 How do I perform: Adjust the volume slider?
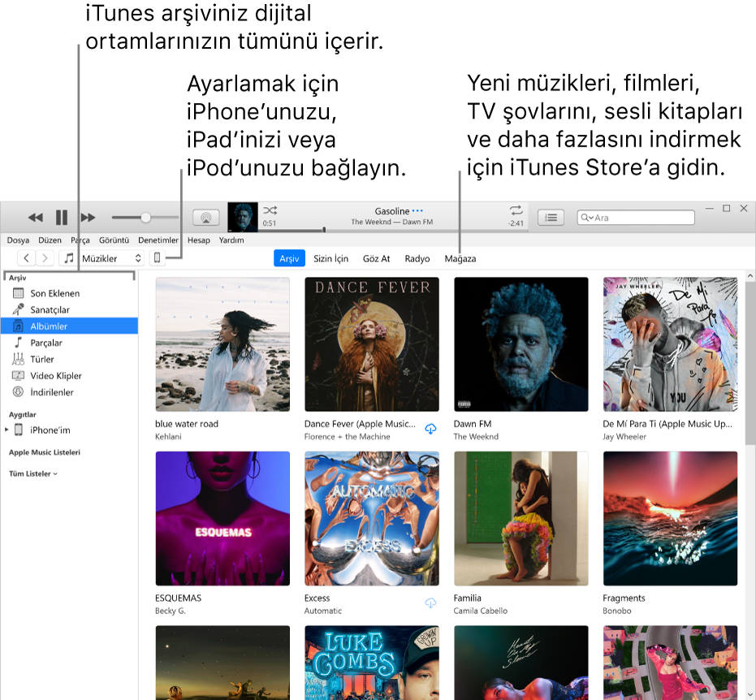pyautogui.click(x=145, y=217)
